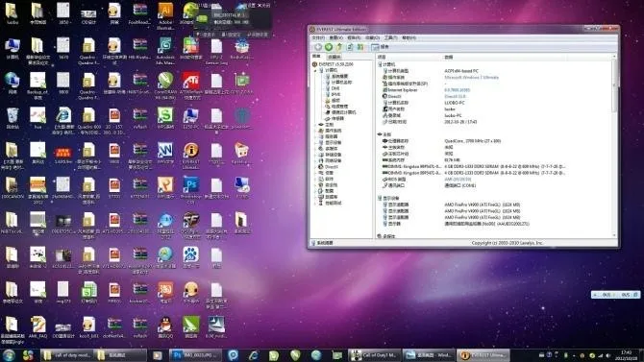Select the CPU-Z Sensor Log file icon
The image size is (644, 362).
pos(216,51)
